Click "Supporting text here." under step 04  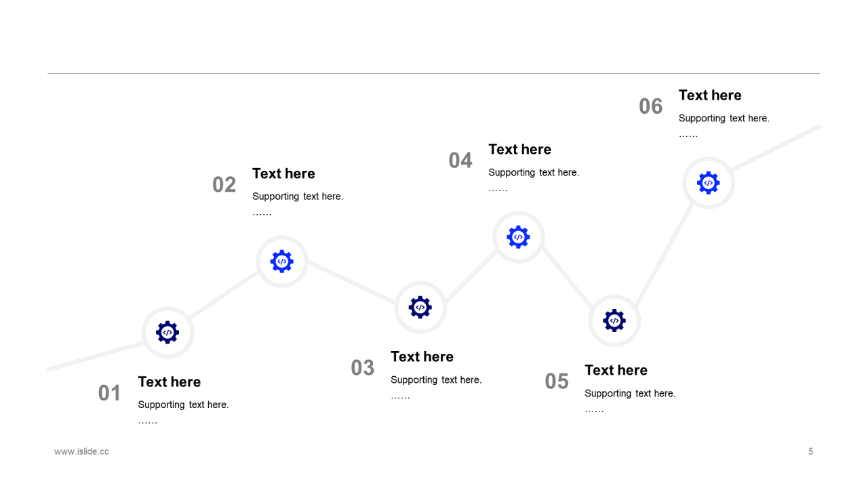pyautogui.click(x=534, y=173)
